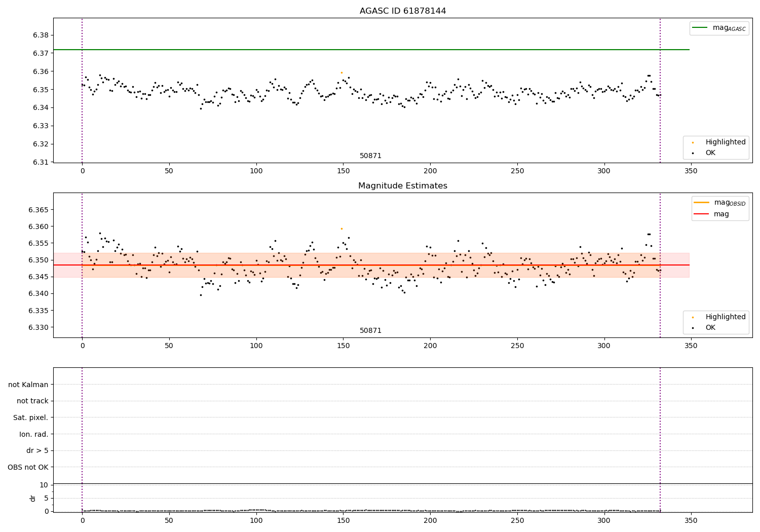Click the 6.31 y-tick in top plot
The image size is (760, 532).
coord(41,162)
